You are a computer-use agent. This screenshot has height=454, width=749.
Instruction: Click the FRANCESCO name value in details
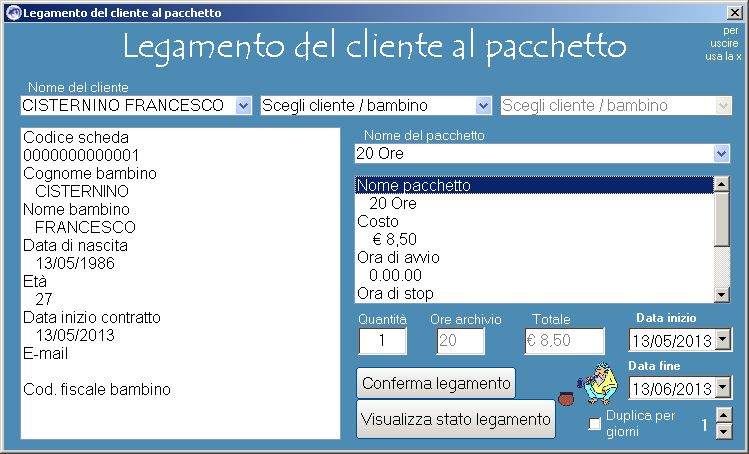point(86,227)
